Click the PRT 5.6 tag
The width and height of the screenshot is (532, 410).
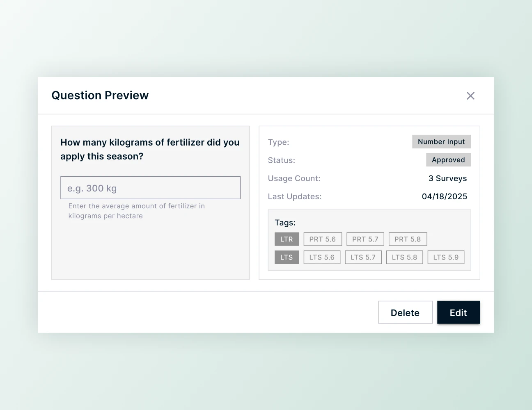click(323, 239)
